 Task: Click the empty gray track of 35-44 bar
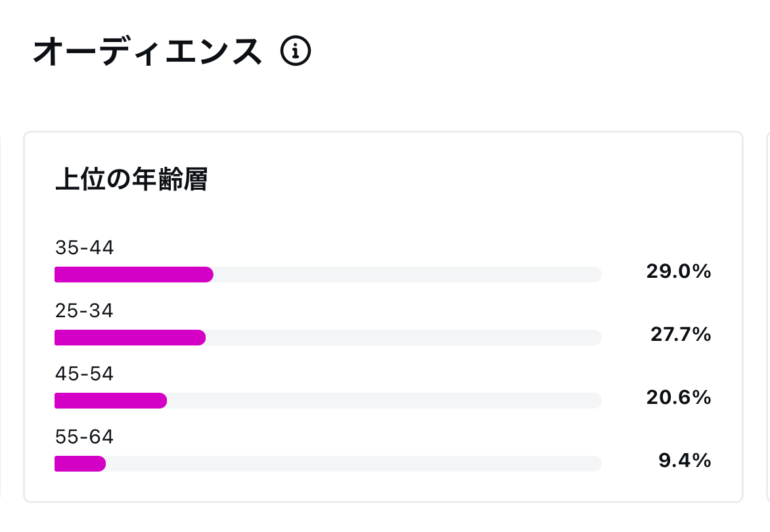[407, 275]
